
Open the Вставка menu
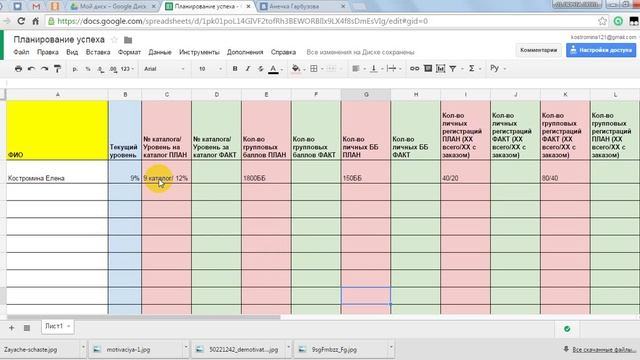(x=98, y=52)
